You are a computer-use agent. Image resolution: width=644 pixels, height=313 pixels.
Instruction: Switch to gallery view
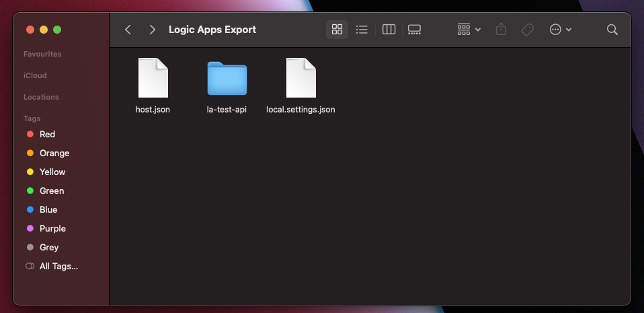coord(414,30)
